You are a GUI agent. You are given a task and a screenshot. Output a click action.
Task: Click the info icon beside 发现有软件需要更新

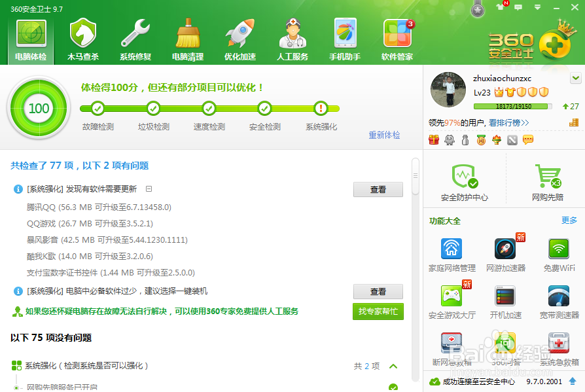pos(18,189)
